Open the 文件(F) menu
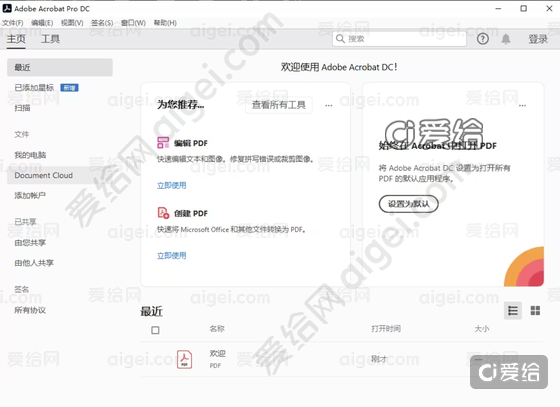The width and height of the screenshot is (560, 407). (12, 23)
